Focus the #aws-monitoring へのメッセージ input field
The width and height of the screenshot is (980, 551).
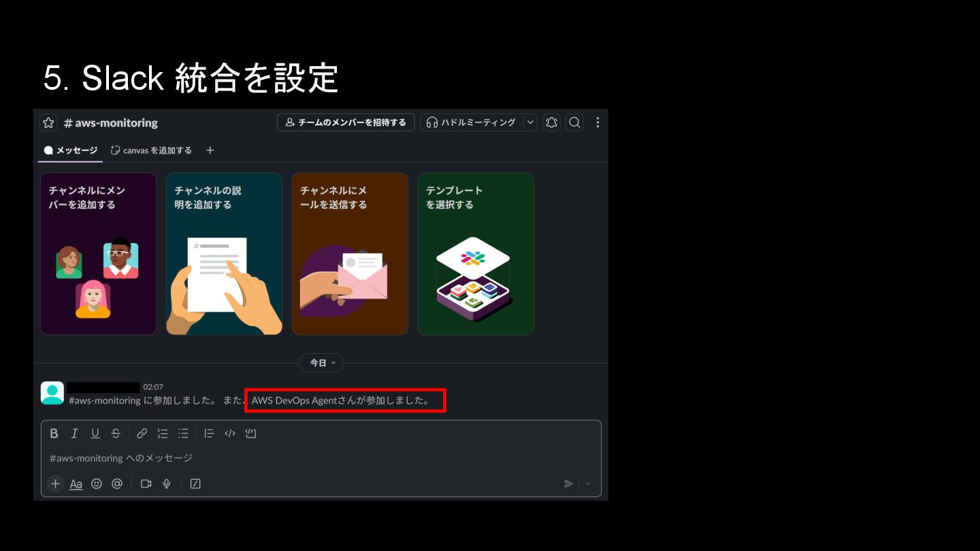321,458
